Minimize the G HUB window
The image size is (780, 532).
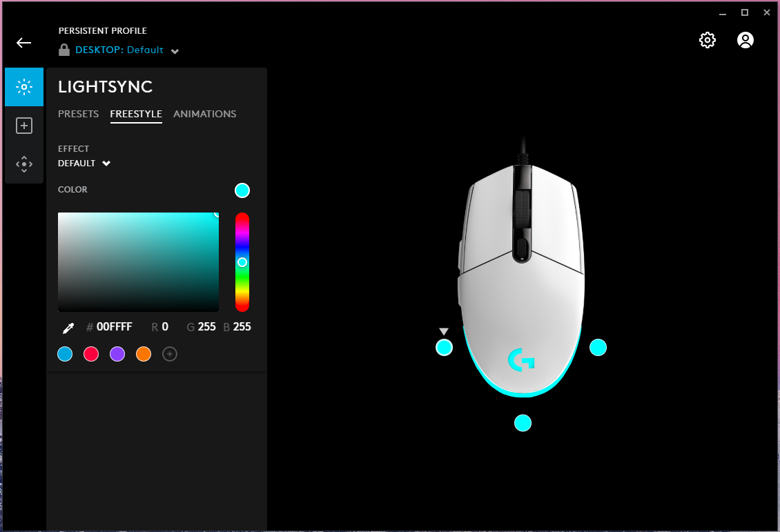[722, 13]
